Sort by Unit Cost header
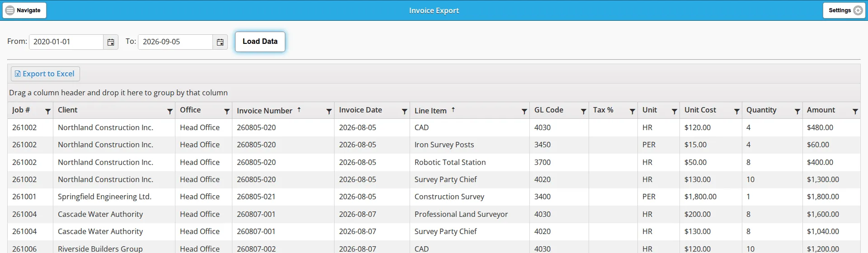The height and width of the screenshot is (253, 868). pos(700,110)
